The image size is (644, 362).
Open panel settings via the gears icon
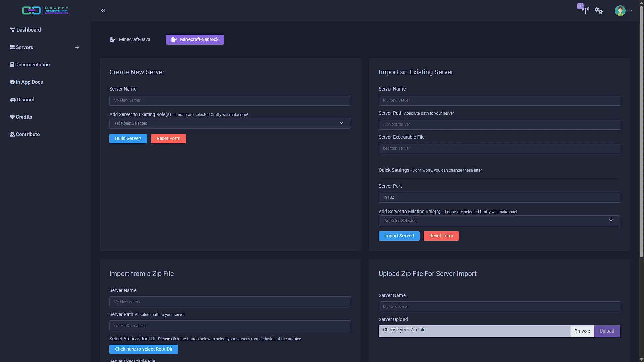599,11
